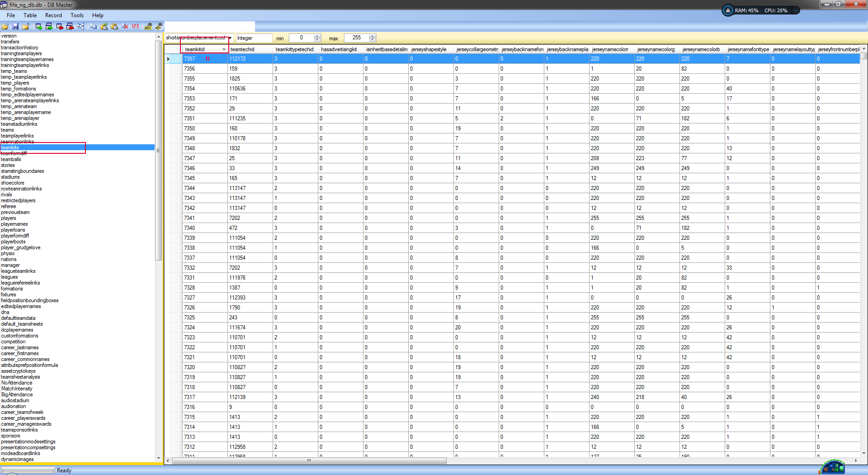Click the export single table green arrow icon
The width and height of the screenshot is (868, 475).
point(39,27)
